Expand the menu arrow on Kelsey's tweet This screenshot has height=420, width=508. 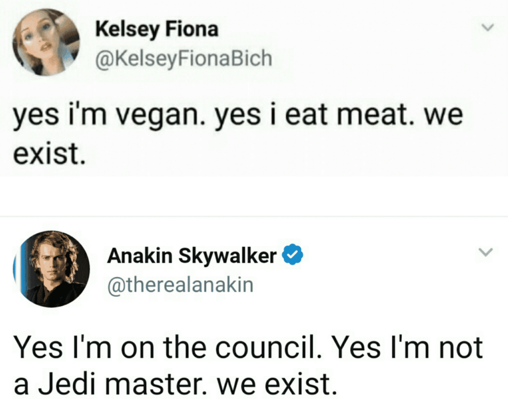pyautogui.click(x=488, y=27)
